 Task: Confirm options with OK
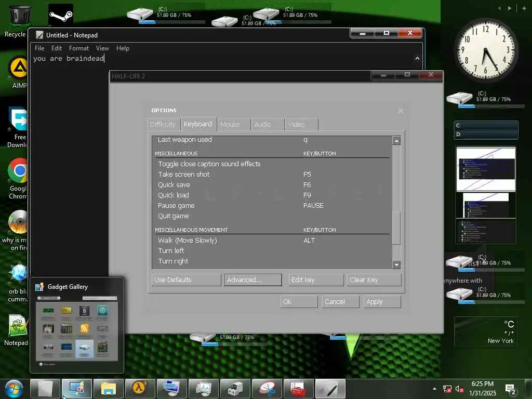299,302
